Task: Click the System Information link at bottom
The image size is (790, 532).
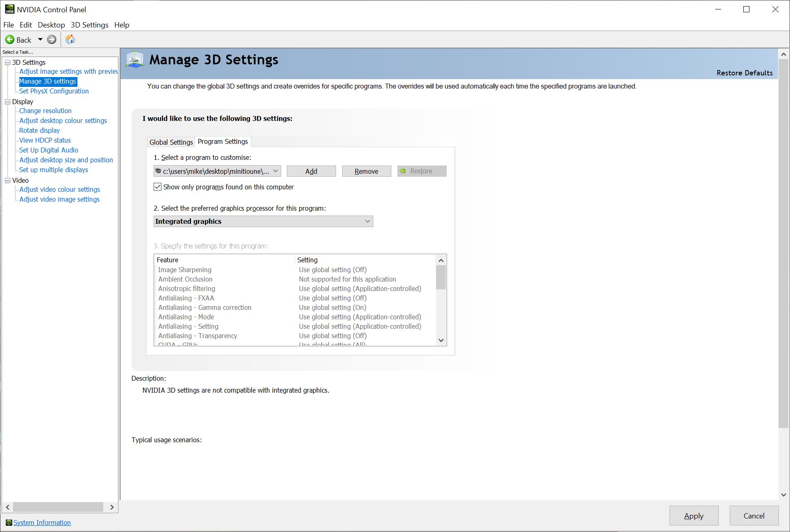Action: point(42,523)
